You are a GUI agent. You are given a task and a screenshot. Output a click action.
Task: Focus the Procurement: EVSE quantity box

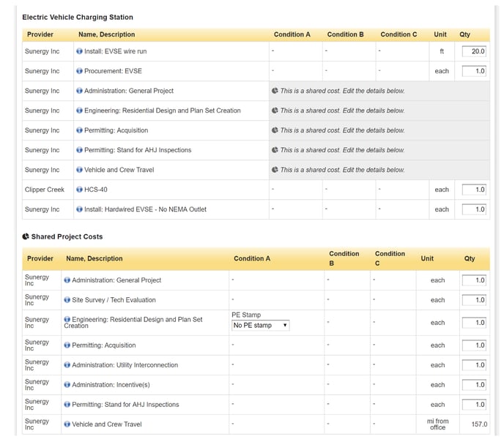(474, 72)
